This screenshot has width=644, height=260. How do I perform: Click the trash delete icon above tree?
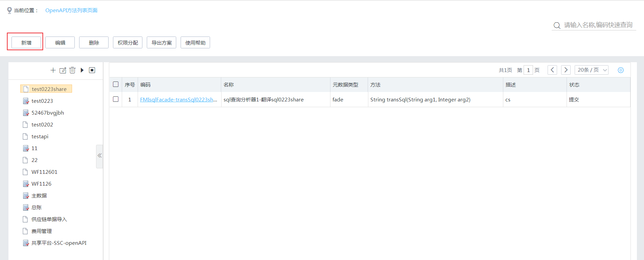tap(72, 70)
